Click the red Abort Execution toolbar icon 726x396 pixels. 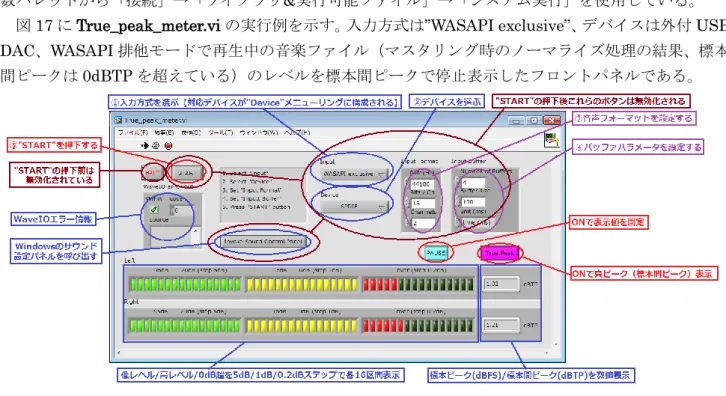click(x=168, y=145)
